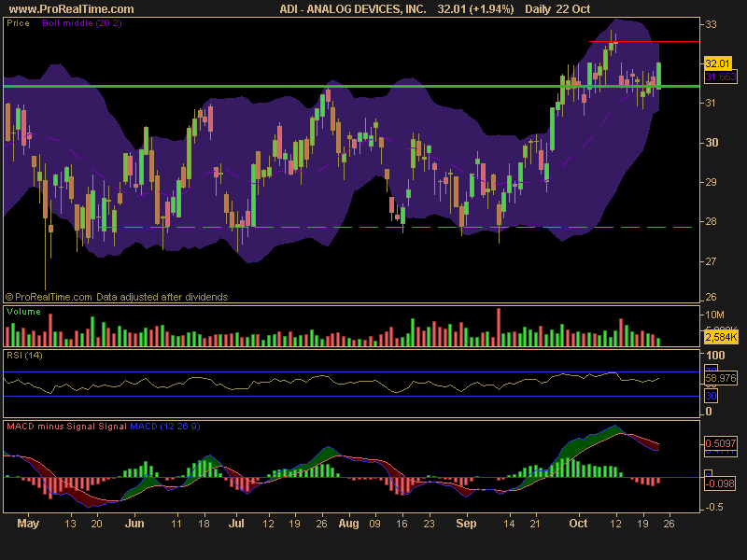747x560 pixels.
Task: Click the yellow 2,584K volume tag
Action: coord(721,338)
